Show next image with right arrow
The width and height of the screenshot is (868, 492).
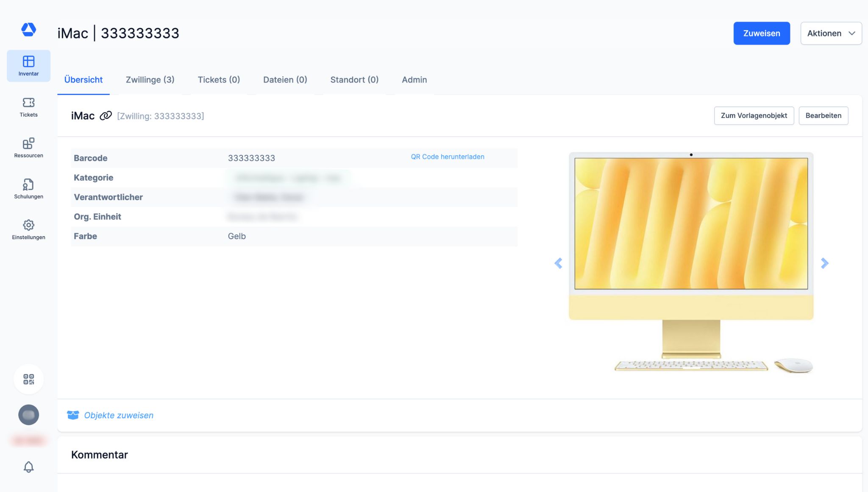pos(824,263)
